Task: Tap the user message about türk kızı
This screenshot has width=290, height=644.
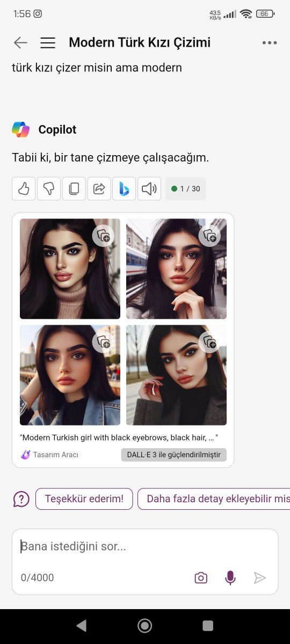Action: 97,68
